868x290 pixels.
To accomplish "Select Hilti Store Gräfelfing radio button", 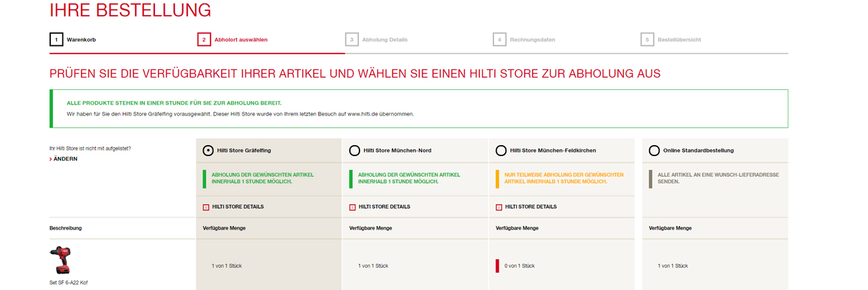I will [x=208, y=150].
